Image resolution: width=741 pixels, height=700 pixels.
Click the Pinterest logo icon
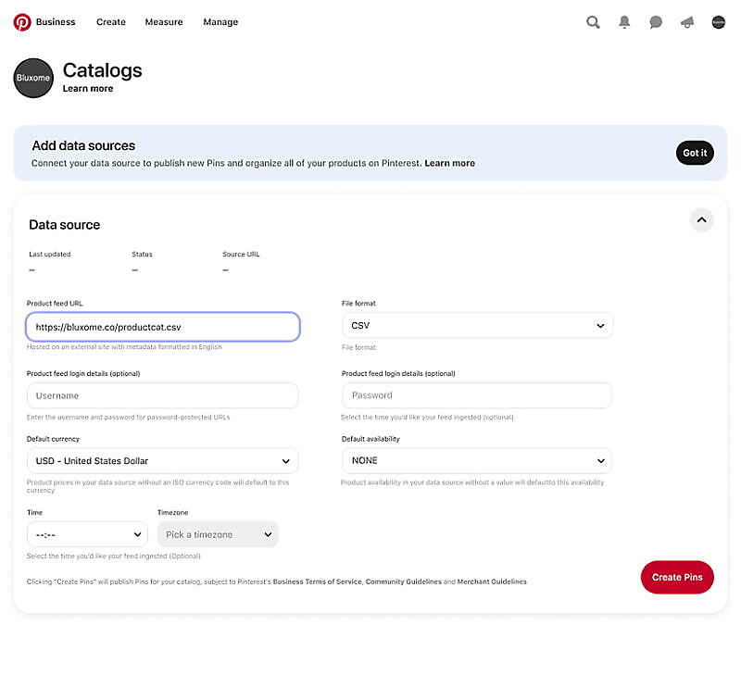[22, 22]
